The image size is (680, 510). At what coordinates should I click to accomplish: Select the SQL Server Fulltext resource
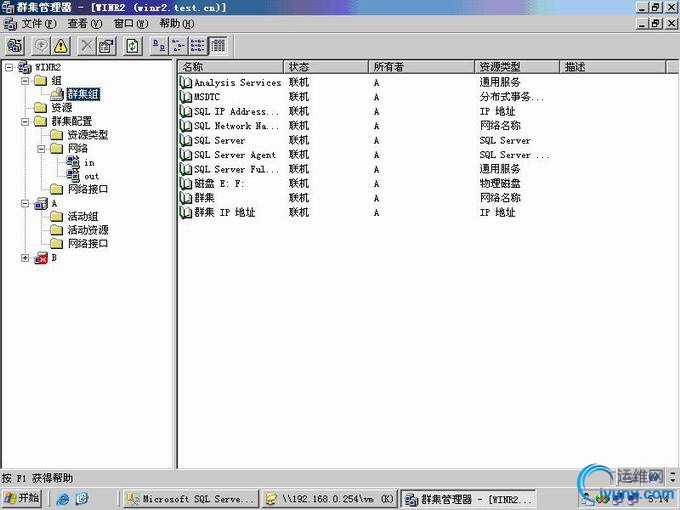point(236,169)
